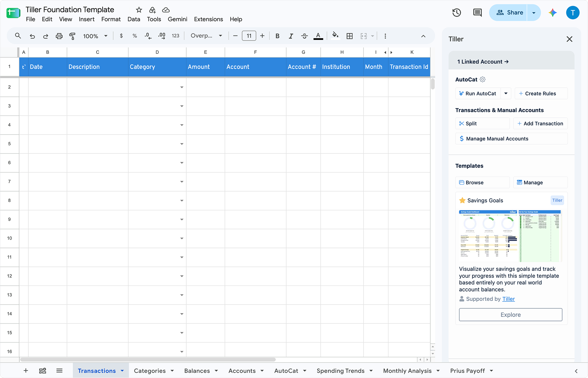Toggle italic formatting

(x=291, y=36)
